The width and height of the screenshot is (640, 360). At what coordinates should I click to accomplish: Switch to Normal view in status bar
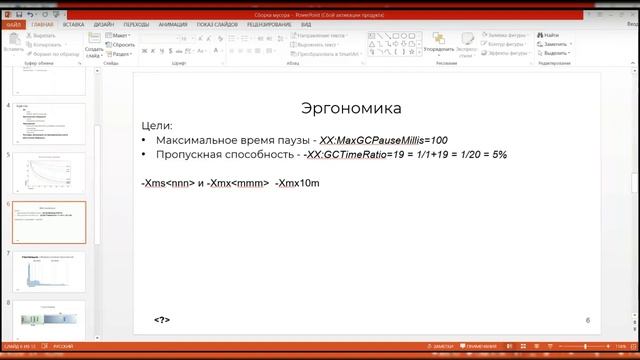pos(509,346)
